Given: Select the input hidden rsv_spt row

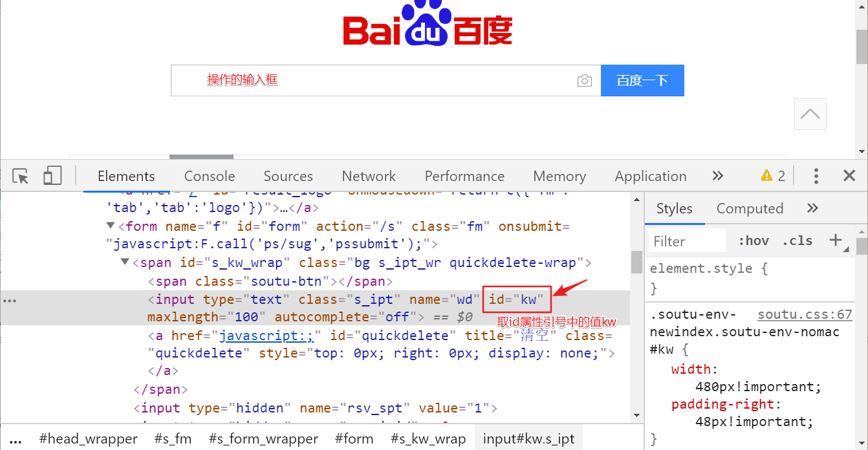Looking at the screenshot, I should (x=316, y=408).
